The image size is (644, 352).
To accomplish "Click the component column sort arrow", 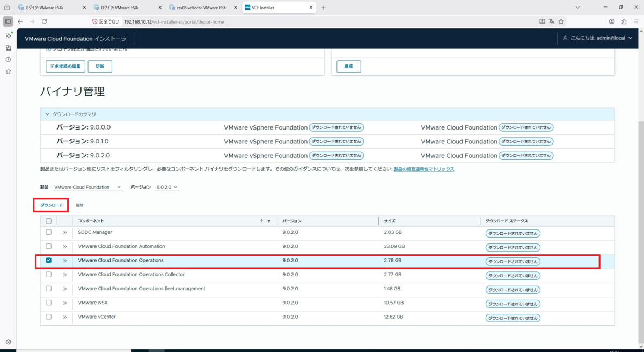I will click(x=262, y=221).
